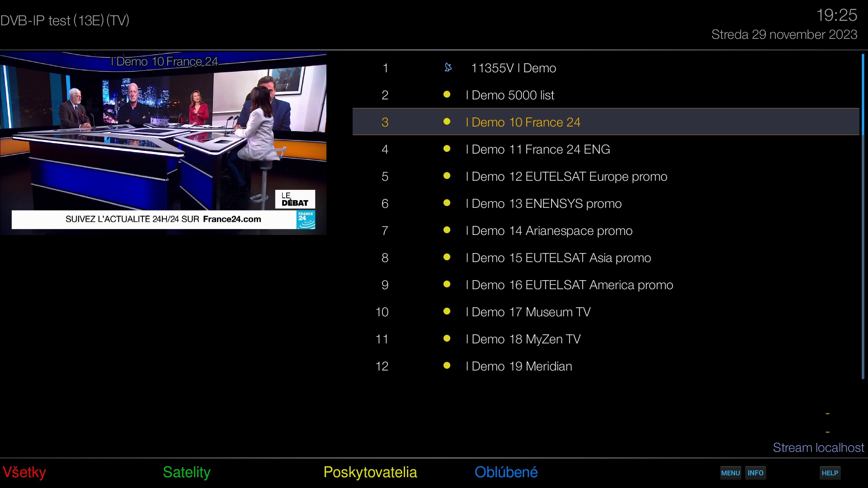Click the channel list scrollbar
The image size is (868, 488).
[x=863, y=216]
